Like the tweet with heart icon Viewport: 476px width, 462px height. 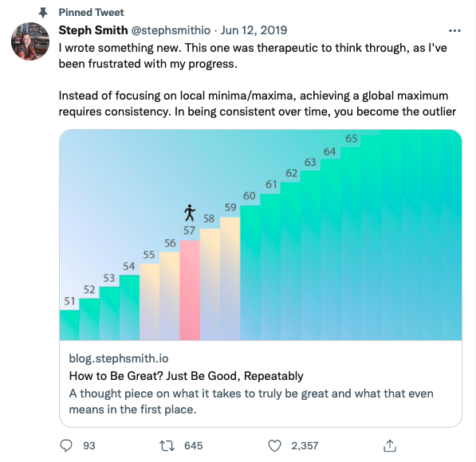275,445
